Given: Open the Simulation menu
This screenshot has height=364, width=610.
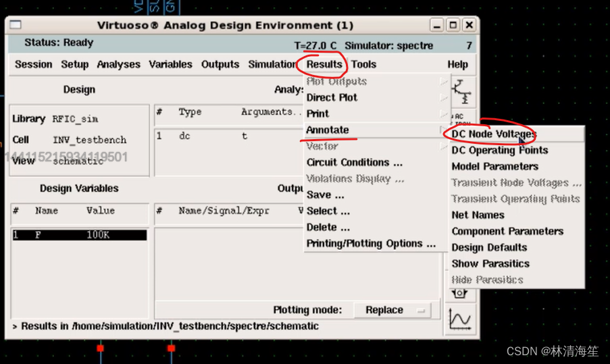Looking at the screenshot, I should click(272, 64).
